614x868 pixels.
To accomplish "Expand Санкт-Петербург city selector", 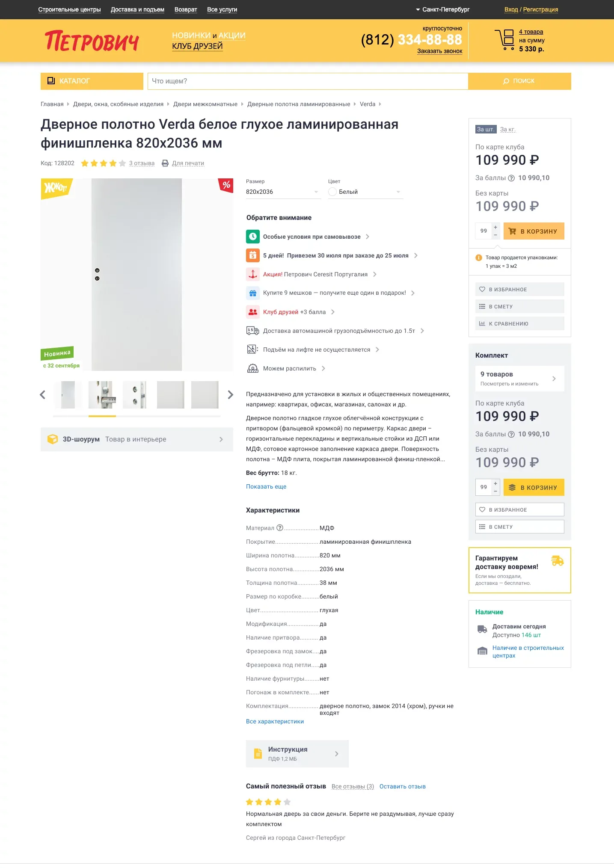I will pyautogui.click(x=442, y=9).
